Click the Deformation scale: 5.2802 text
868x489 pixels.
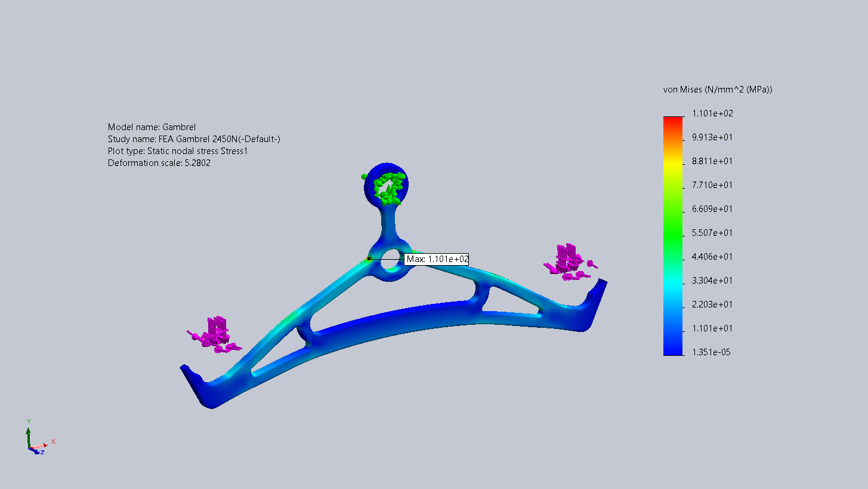[x=159, y=163]
